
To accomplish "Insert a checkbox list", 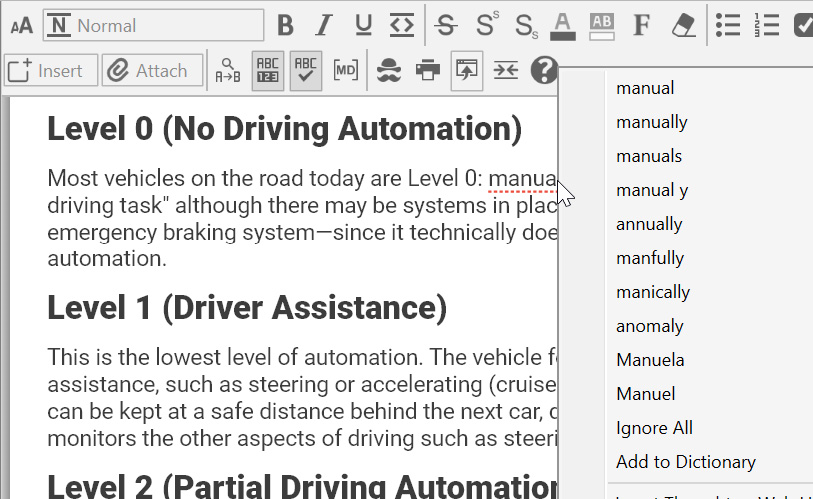I will tap(803, 25).
